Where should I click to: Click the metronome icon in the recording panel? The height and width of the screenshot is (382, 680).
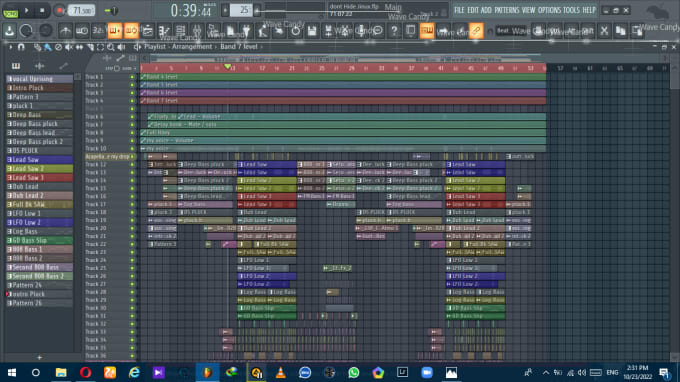[65, 31]
